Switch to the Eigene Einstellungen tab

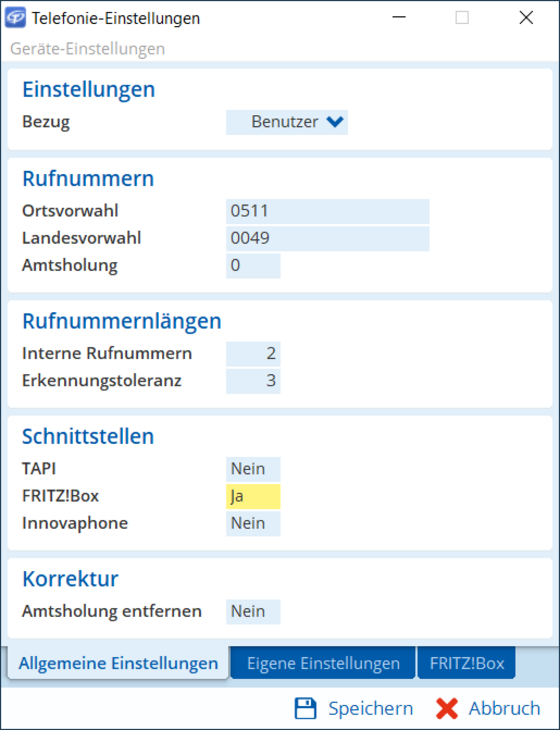pyautogui.click(x=323, y=663)
